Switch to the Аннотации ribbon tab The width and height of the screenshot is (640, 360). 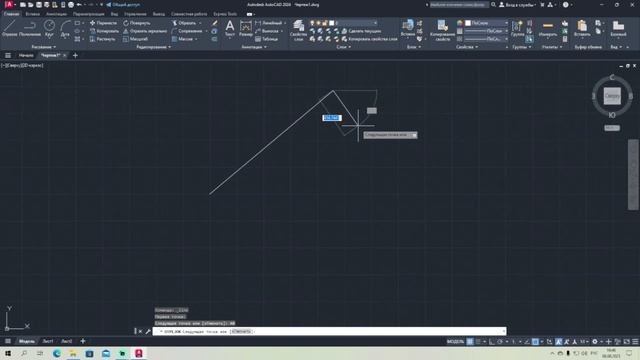(x=56, y=14)
